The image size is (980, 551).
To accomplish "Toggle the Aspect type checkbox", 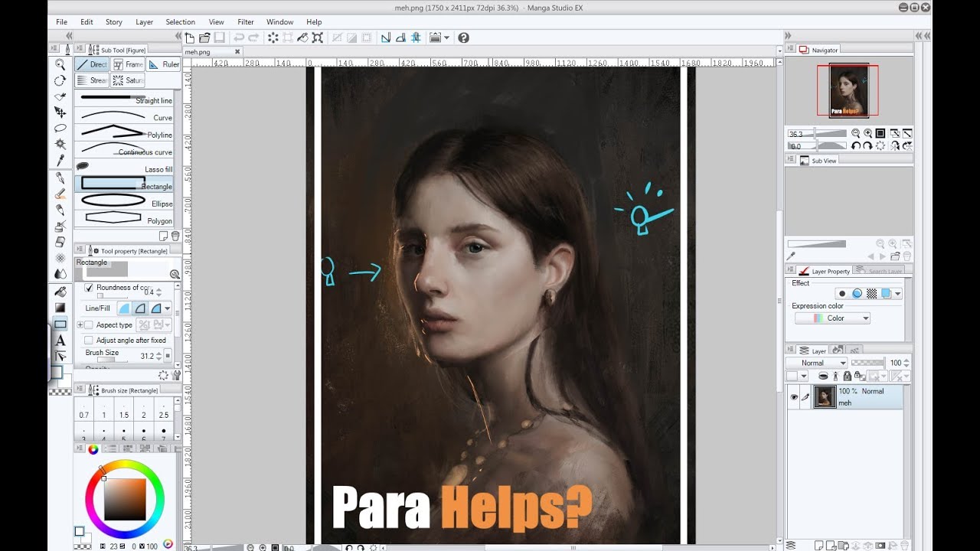I will pyautogui.click(x=89, y=324).
